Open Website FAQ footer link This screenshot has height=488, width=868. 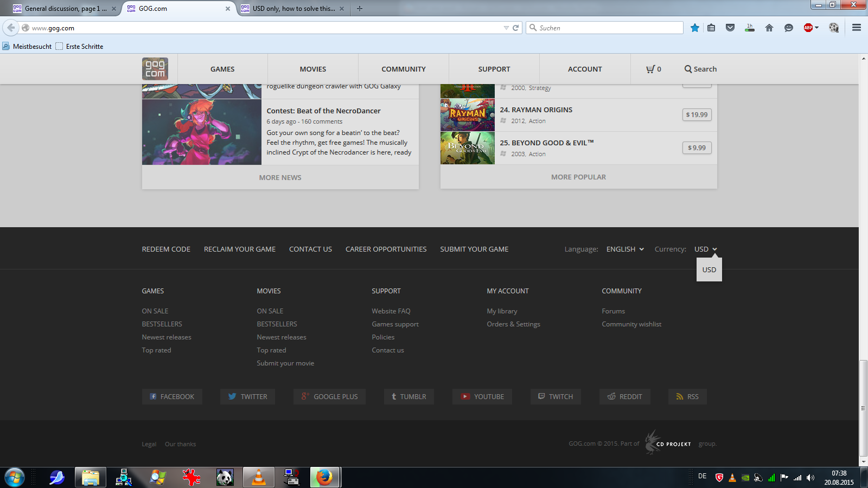coord(391,311)
